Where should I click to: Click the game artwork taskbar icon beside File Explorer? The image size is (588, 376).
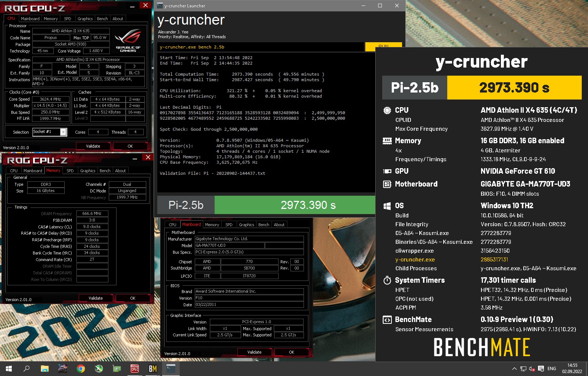[62, 369]
